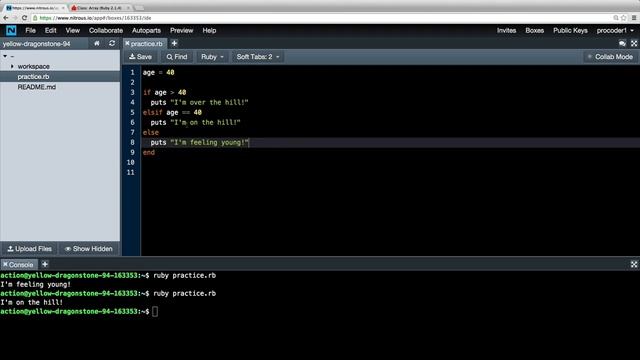Image resolution: width=640 pixels, height=360 pixels.
Task: Add a new editor tab
Action: point(174,43)
